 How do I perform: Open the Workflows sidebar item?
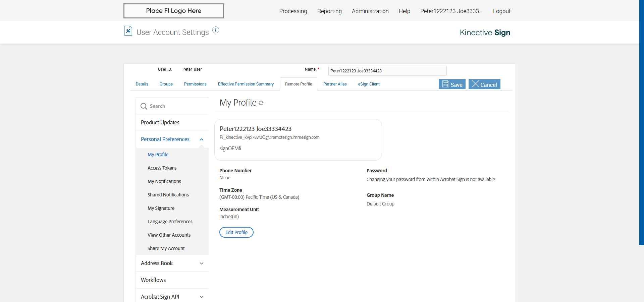153,280
